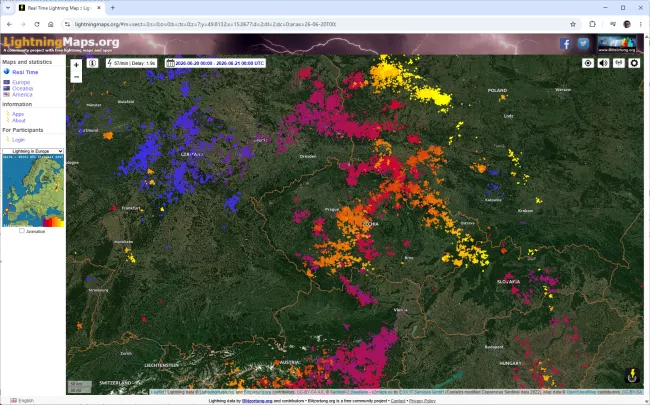Click the SWITZERLAND country label on map
The width and height of the screenshot is (650, 405).
115,383
